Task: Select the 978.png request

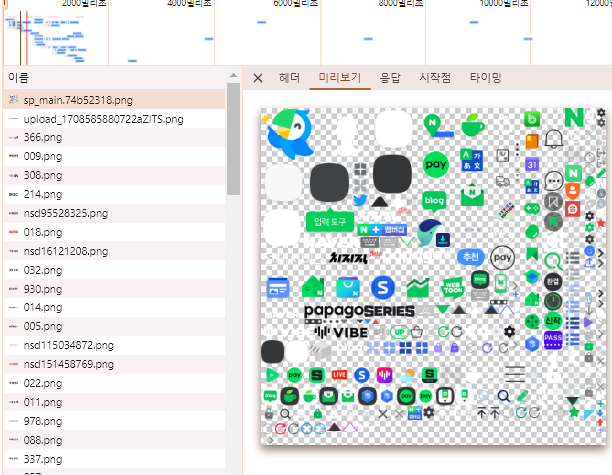Action: click(114, 421)
